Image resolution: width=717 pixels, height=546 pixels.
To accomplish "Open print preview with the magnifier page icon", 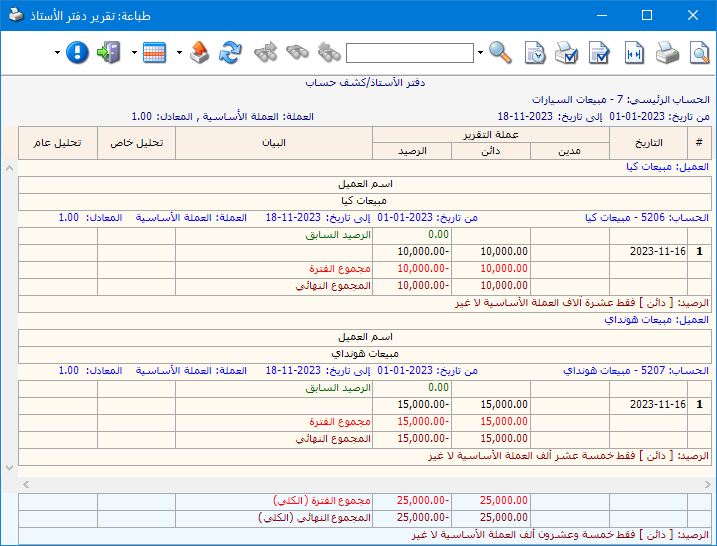I will (x=699, y=53).
